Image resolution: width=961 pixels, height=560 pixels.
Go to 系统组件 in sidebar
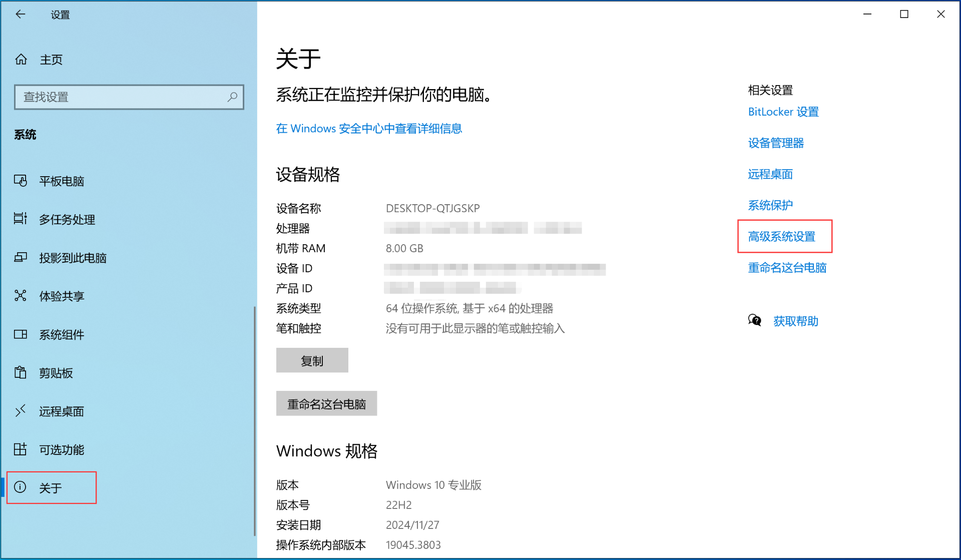click(62, 334)
